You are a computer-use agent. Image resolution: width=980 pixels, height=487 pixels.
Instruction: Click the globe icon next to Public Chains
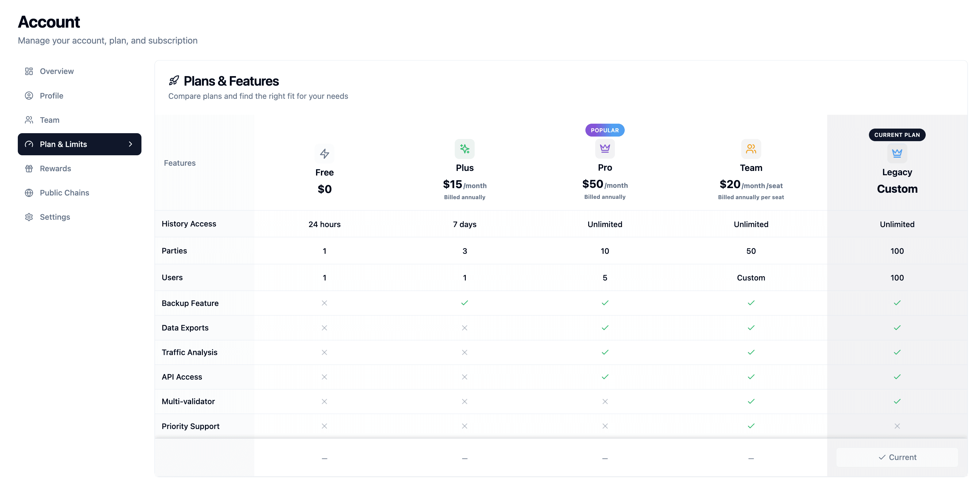29,193
